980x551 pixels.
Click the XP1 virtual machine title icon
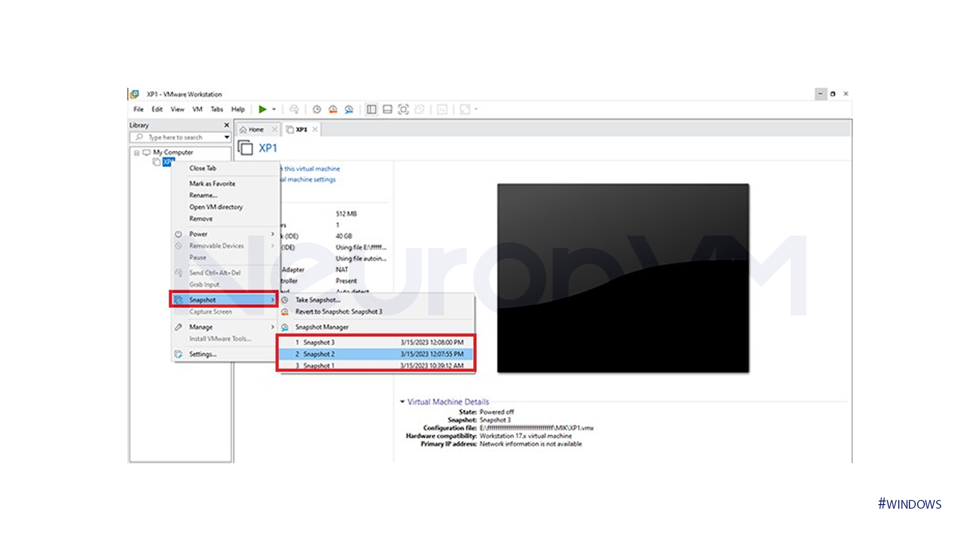click(x=246, y=148)
